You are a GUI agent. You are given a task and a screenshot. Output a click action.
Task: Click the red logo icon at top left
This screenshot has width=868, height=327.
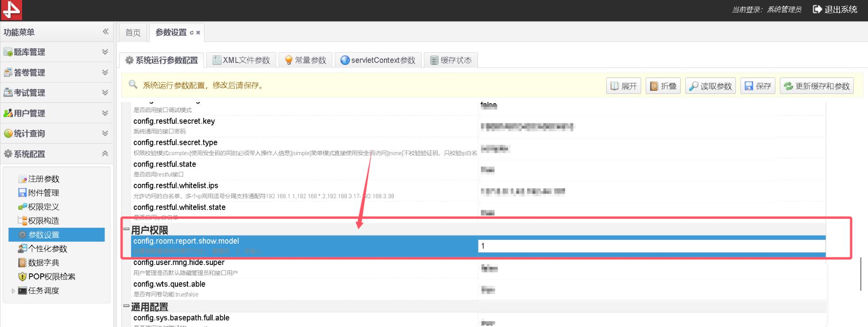click(11, 10)
